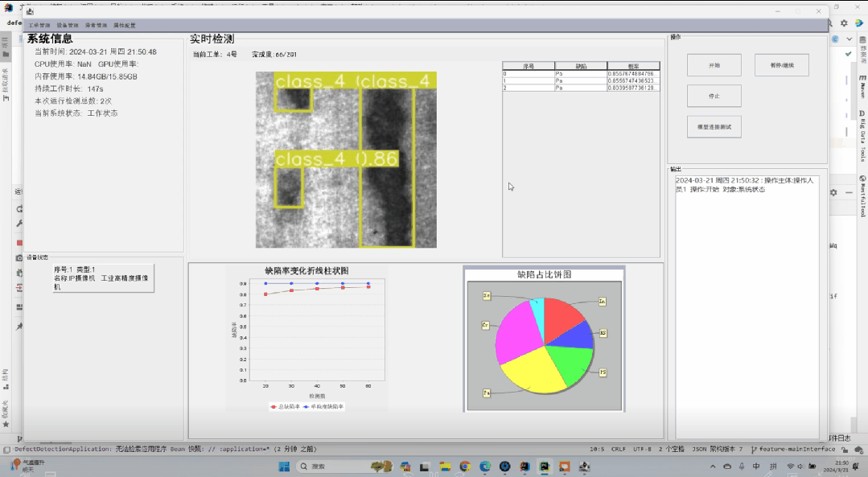Image resolution: width=868 pixels, height=477 pixels.
Task: Click the gear icon in IDE run panel header
Action: pyautogui.click(x=833, y=192)
